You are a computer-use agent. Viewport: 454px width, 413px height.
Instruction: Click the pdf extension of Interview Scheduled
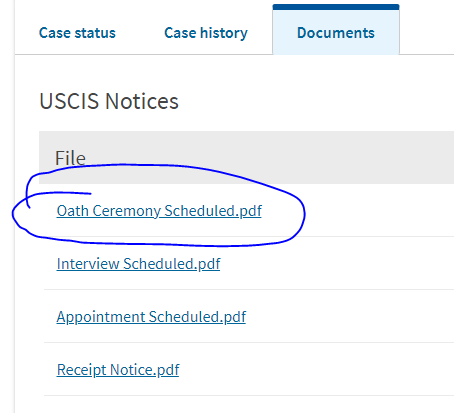click(x=209, y=264)
